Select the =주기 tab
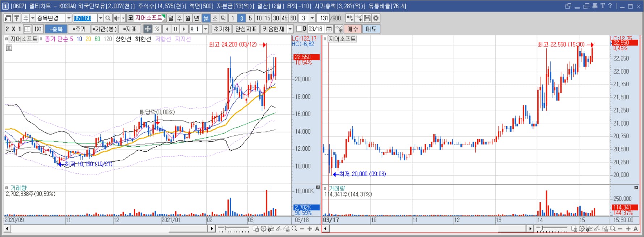 (79, 29)
